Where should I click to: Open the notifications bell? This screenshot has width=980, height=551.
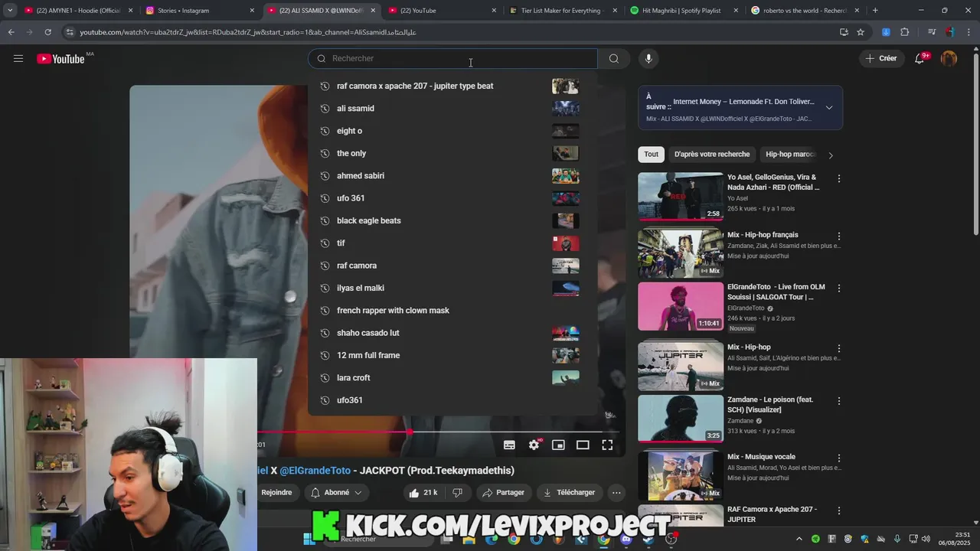tap(920, 58)
